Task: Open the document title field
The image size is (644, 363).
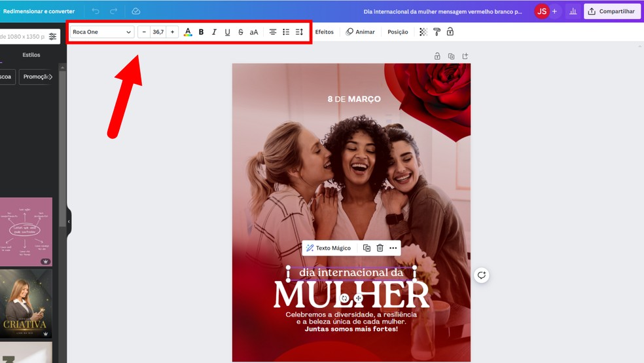Action: click(442, 12)
